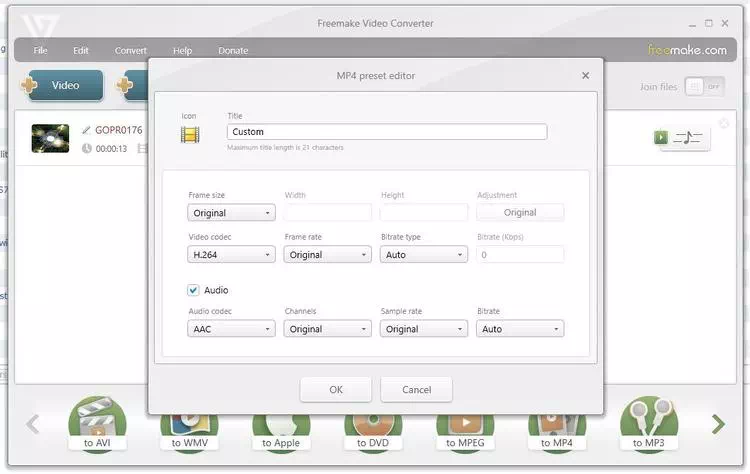Screen dimensions: 750x474
Task: Expand the Frame rate dropdown
Action: point(328,255)
